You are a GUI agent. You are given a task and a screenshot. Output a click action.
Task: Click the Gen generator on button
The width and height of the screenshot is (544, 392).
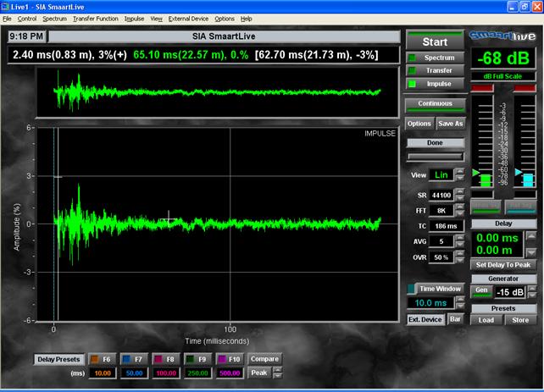point(480,291)
